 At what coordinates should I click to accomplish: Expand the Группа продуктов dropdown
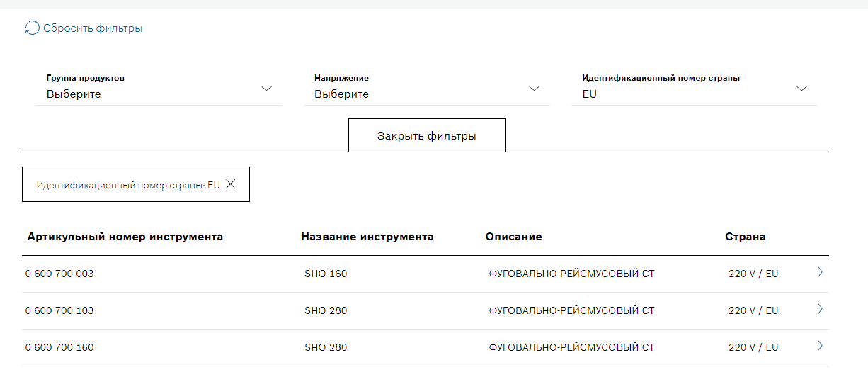click(159, 88)
